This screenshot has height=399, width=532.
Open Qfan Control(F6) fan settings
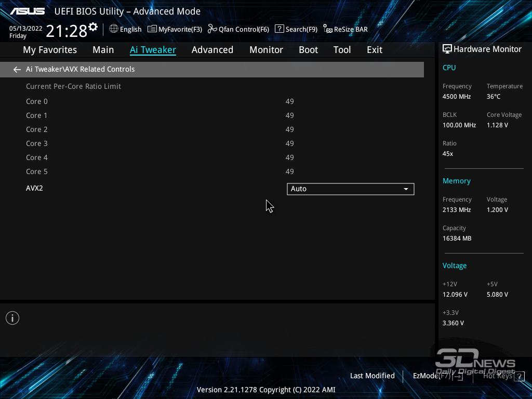[x=238, y=29]
